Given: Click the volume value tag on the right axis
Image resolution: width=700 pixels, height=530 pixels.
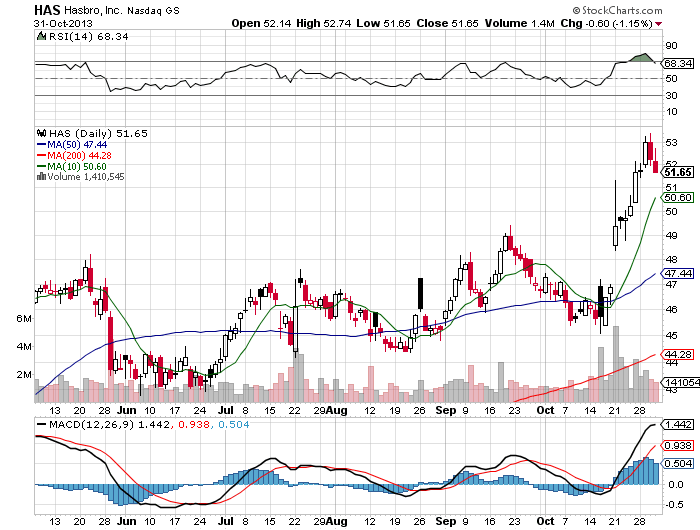Looking at the screenshot, I should 680,382.
